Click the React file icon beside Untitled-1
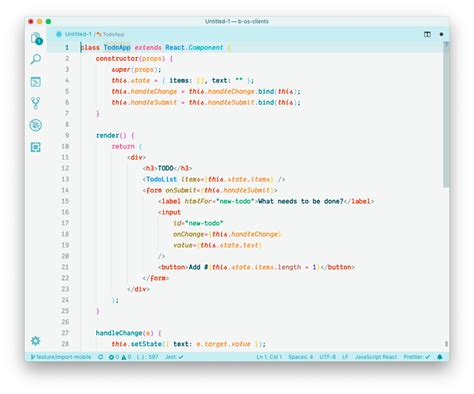 pyautogui.click(x=59, y=34)
